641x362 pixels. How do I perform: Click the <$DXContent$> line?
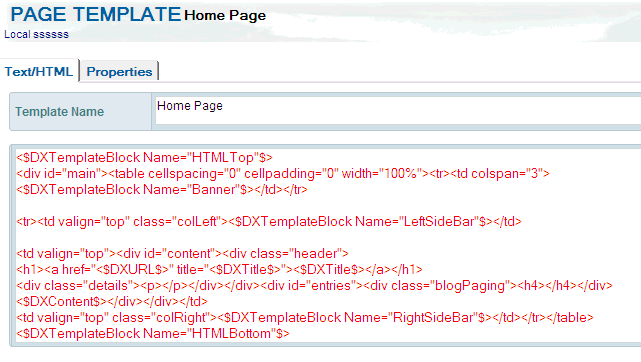tap(112, 302)
